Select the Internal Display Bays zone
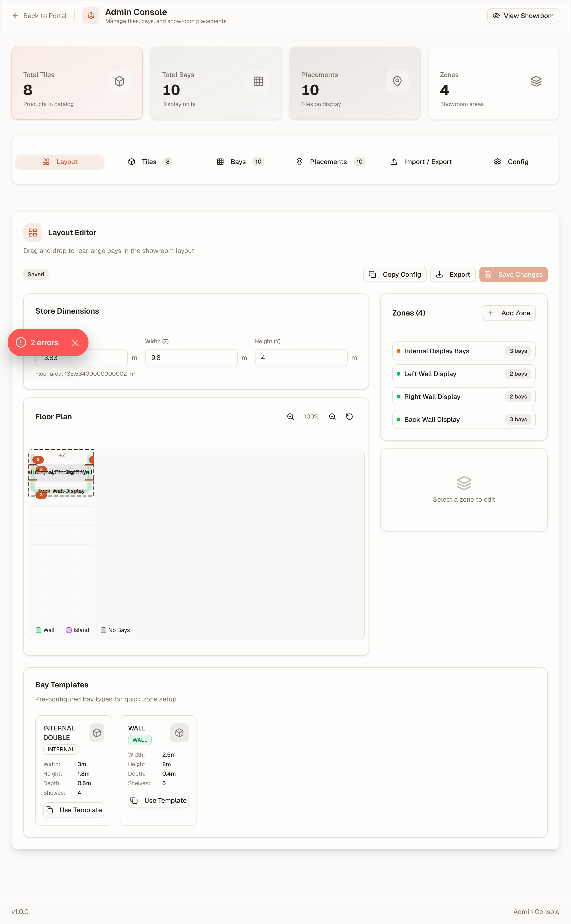The image size is (571, 924). coord(463,351)
